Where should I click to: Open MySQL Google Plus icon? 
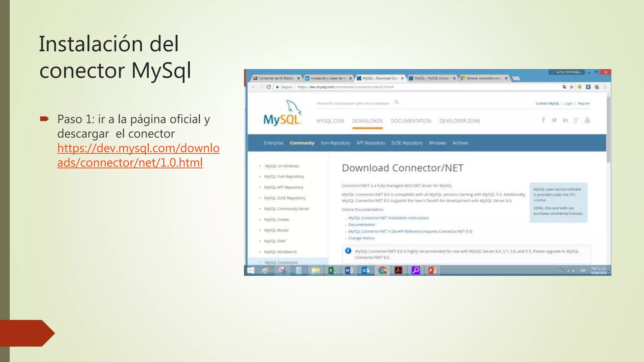click(576, 120)
